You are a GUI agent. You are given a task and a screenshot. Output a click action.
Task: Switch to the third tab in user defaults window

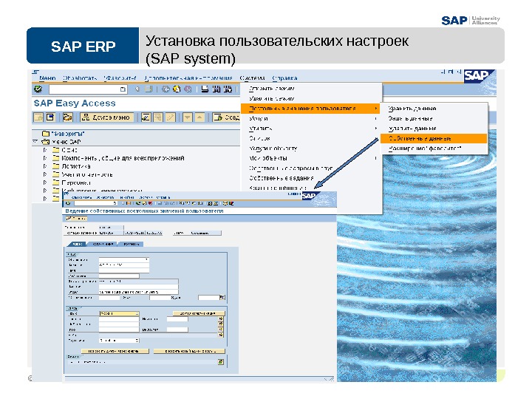[131, 244]
